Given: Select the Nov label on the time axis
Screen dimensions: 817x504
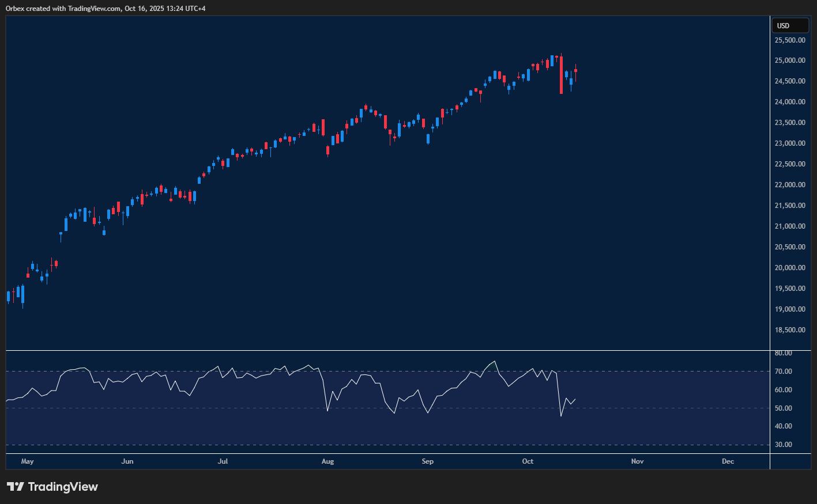Looking at the screenshot, I should tap(637, 461).
